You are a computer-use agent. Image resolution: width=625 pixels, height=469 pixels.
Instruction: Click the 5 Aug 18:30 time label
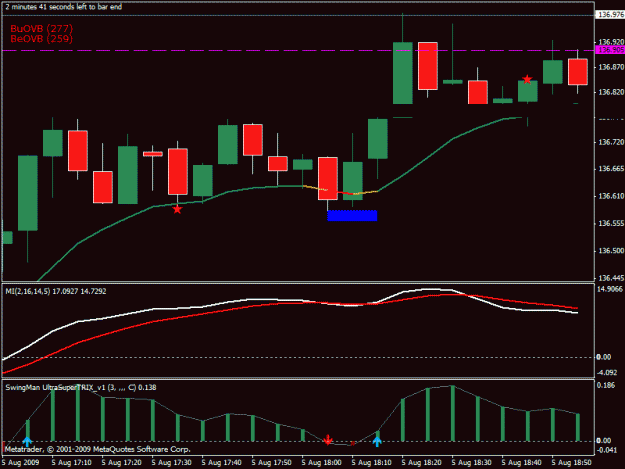coord(472,463)
